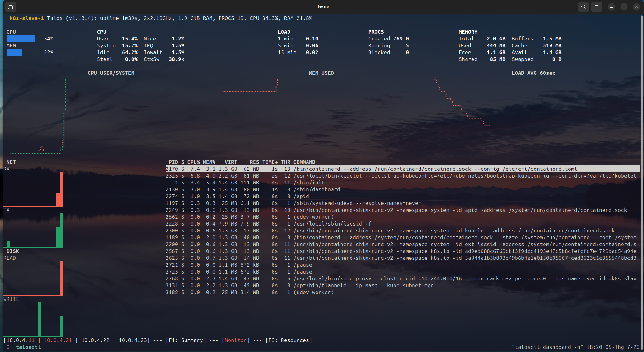Select node 10.0.4.23 in footer
The height and width of the screenshot is (352, 644).
(133, 340)
